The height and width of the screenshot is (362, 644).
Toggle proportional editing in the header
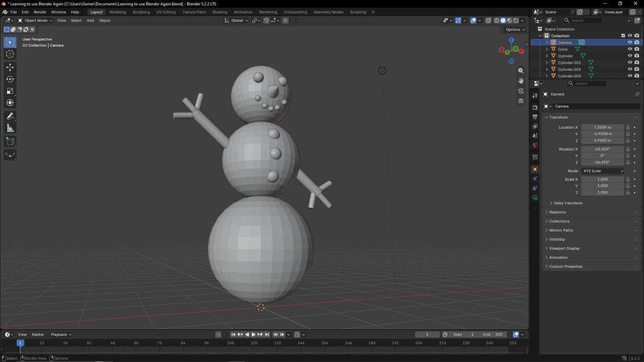coord(285,20)
